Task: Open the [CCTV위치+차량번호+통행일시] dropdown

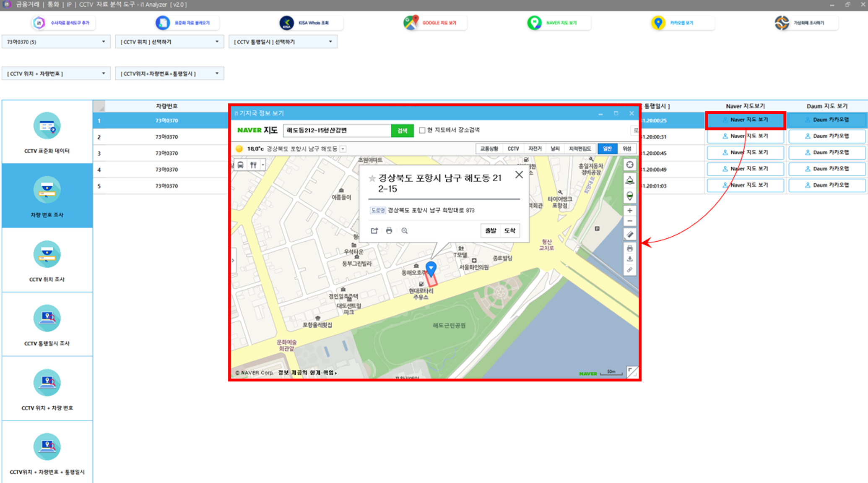Action: click(169, 73)
